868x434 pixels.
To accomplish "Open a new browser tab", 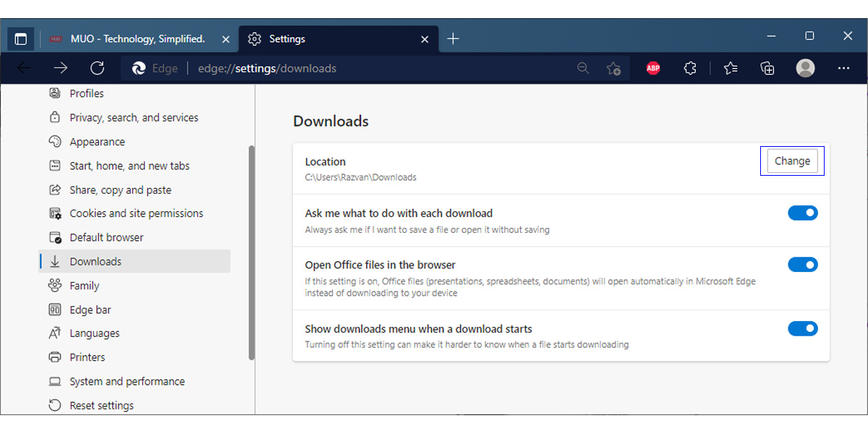I will 454,38.
